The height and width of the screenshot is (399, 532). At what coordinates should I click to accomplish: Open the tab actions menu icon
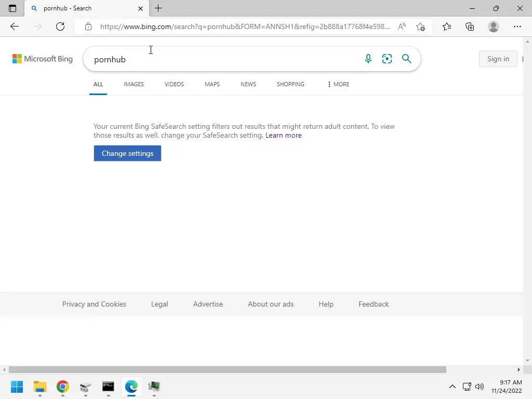coord(12,8)
